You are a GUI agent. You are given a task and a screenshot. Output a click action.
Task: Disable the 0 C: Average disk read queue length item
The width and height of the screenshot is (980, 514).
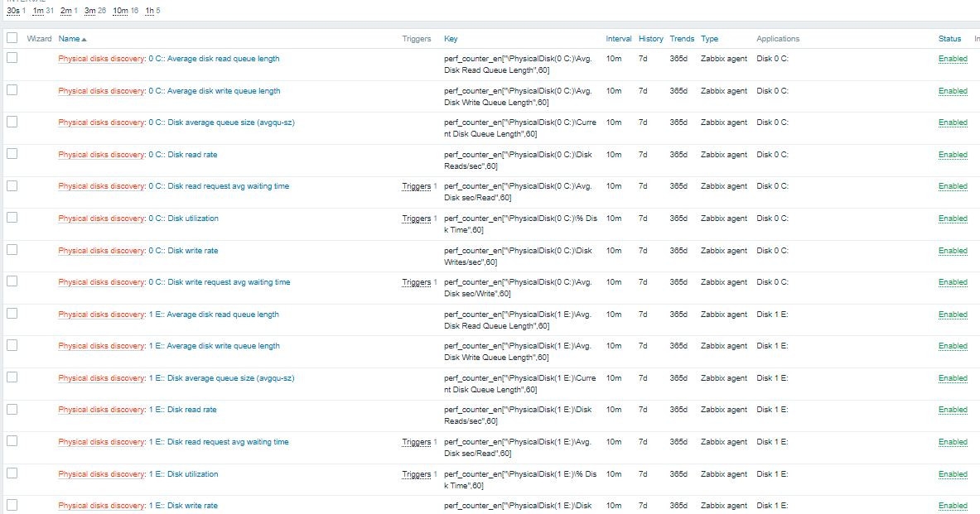coord(953,59)
